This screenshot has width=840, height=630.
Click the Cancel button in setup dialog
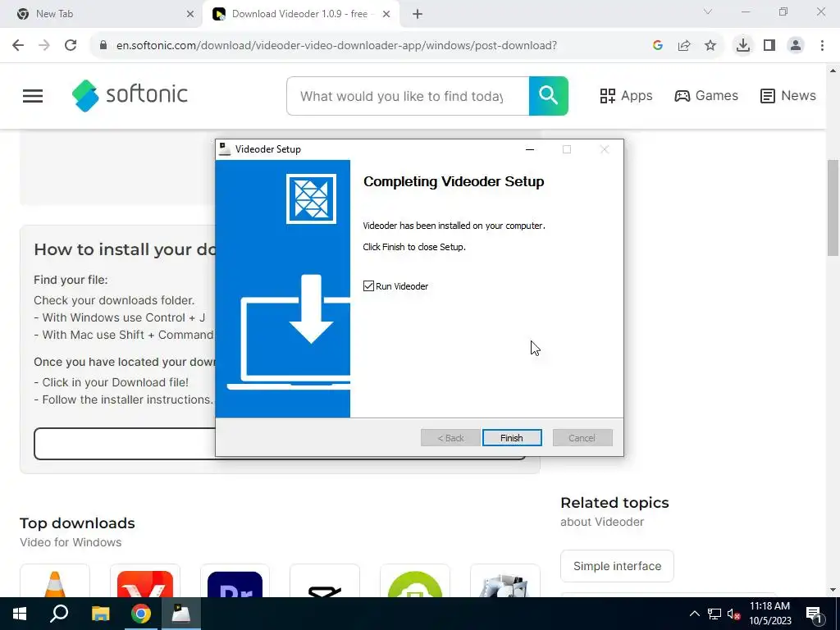582,438
